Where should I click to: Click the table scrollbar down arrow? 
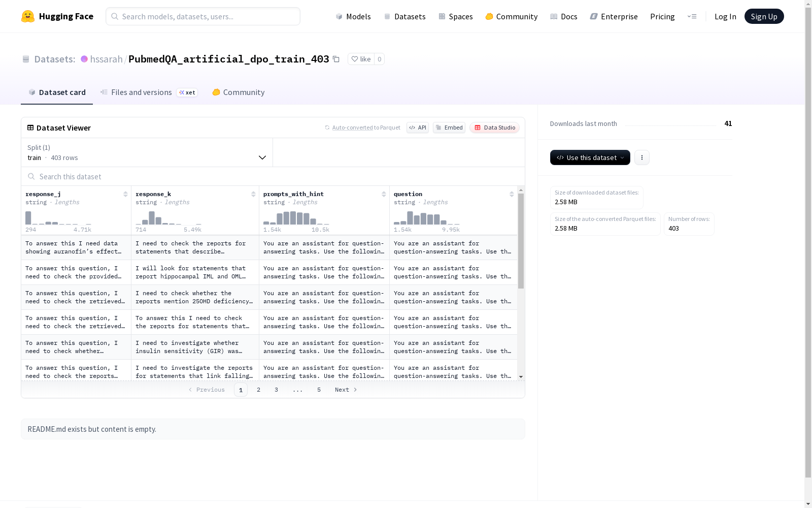pyautogui.click(x=521, y=377)
